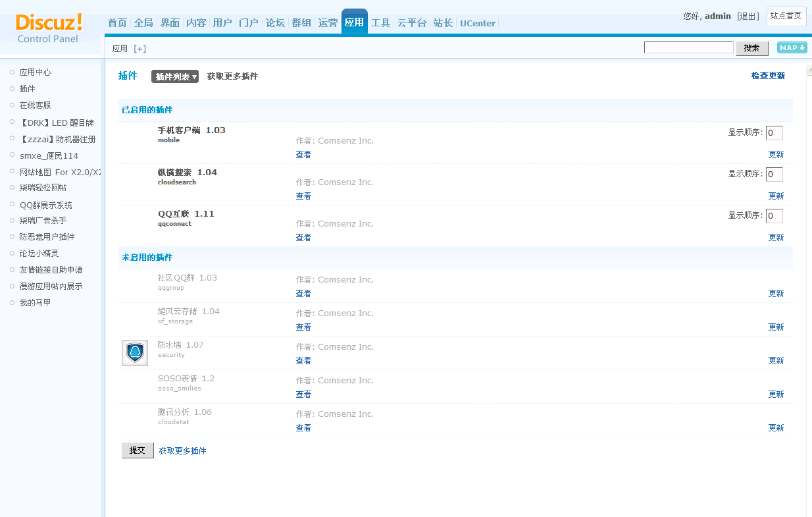Image resolution: width=812 pixels, height=517 pixels.
Task: Open the 首页 top menu
Action: pyautogui.click(x=117, y=23)
